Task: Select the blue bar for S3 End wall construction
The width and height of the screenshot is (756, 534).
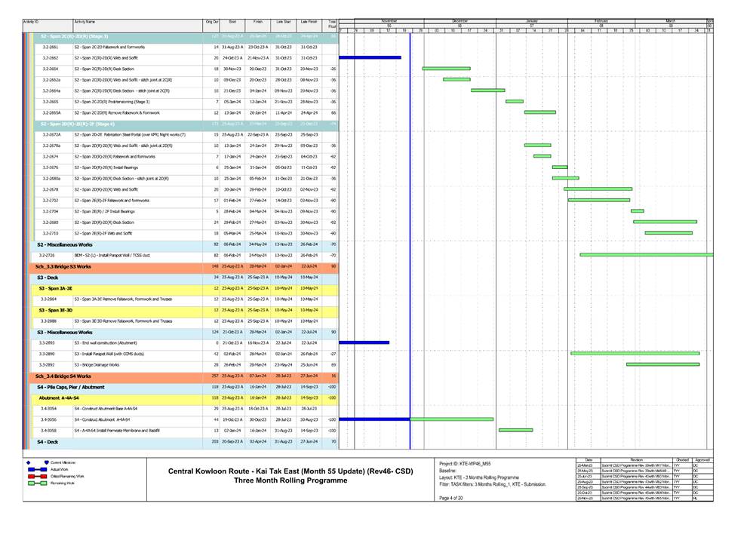Action: (x=364, y=342)
